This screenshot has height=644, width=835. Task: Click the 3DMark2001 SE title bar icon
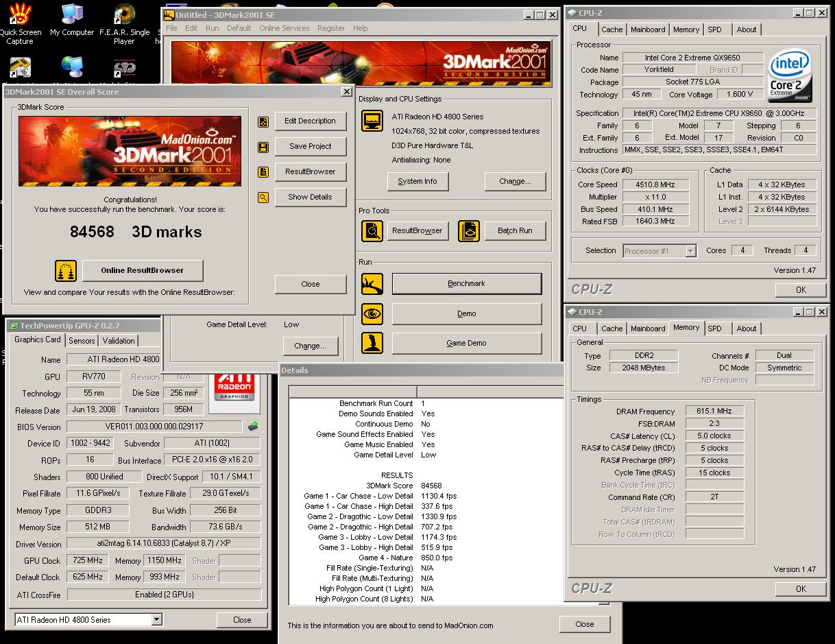coord(168,15)
